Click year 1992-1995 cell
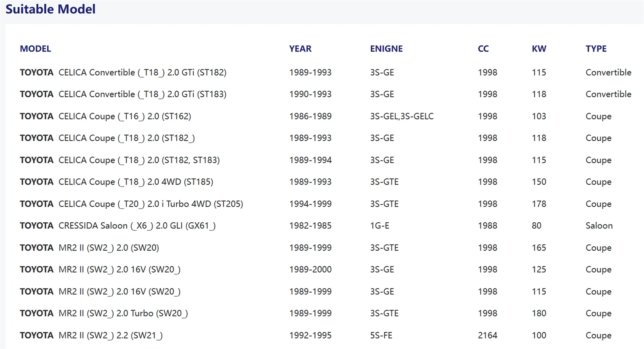This screenshot has width=644, height=349. coord(310,335)
